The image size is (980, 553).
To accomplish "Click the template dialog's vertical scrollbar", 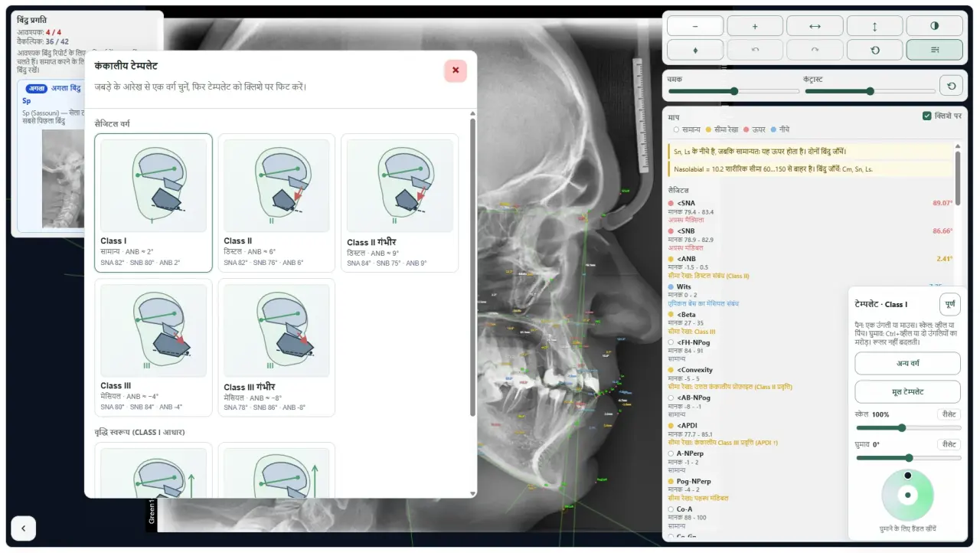I will 472,268.
